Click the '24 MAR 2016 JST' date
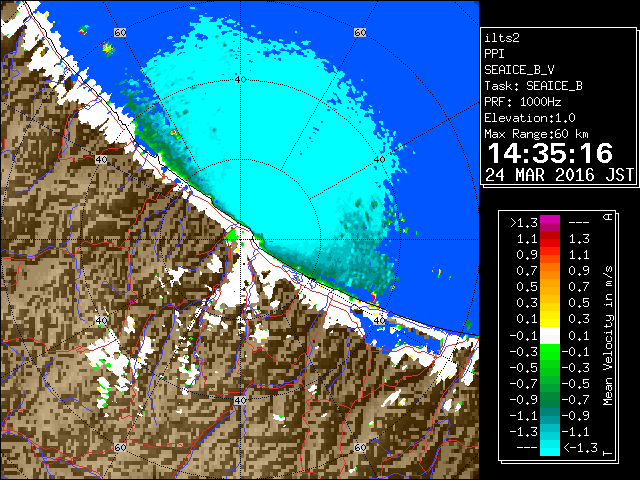This screenshot has height=480, width=640. [x=560, y=175]
